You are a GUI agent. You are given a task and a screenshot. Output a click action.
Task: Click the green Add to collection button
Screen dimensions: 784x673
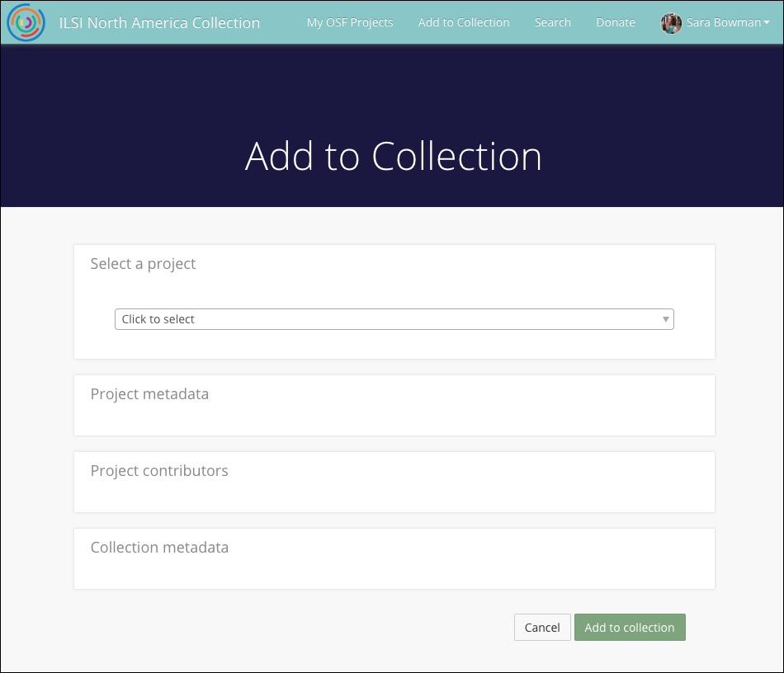pyautogui.click(x=630, y=627)
